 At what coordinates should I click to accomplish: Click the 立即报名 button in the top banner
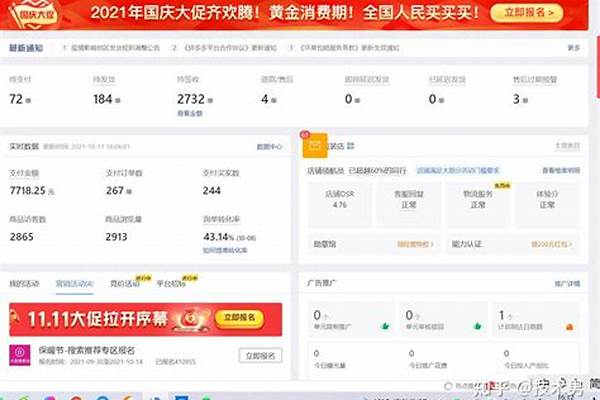[527, 13]
